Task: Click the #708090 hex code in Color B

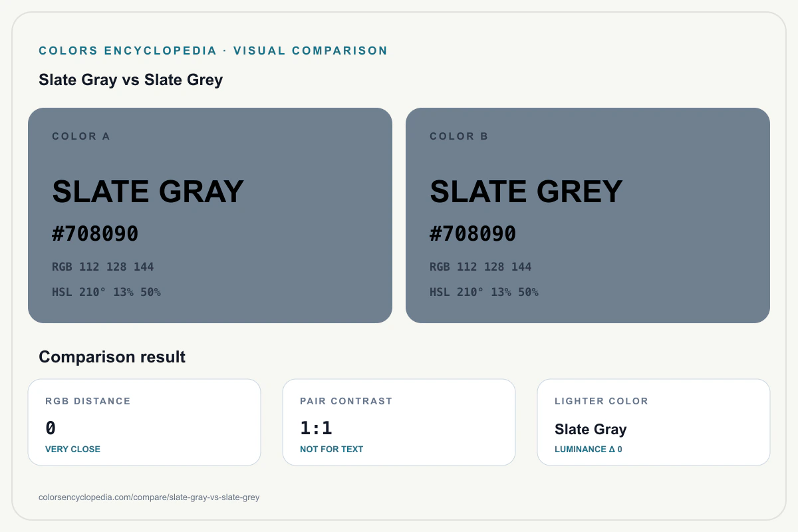Action: click(x=473, y=234)
